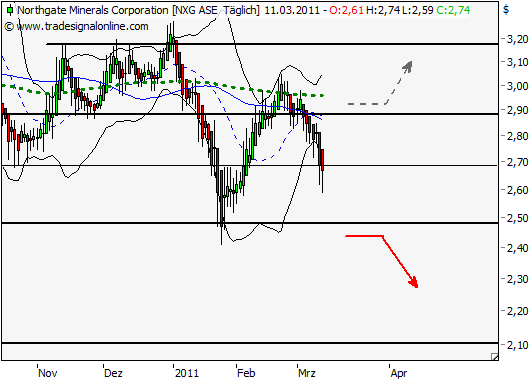Click the Mrz label on time axis

(x=307, y=373)
